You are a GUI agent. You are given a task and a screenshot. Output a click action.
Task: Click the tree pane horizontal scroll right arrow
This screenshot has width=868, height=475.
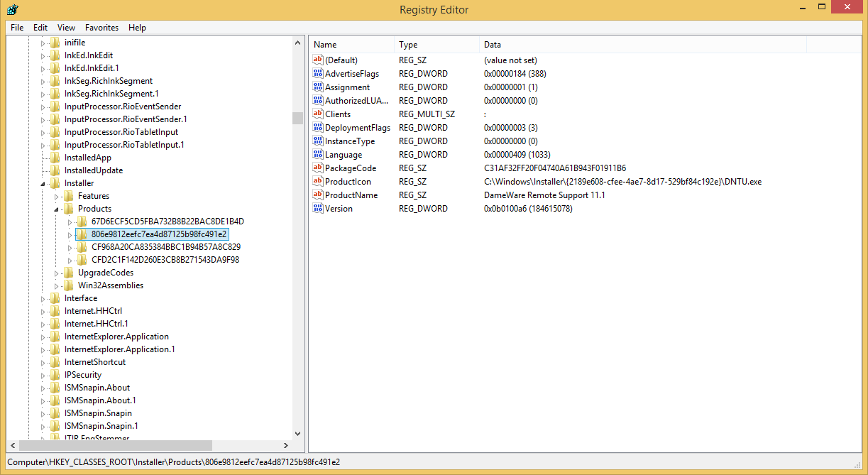[285, 446]
